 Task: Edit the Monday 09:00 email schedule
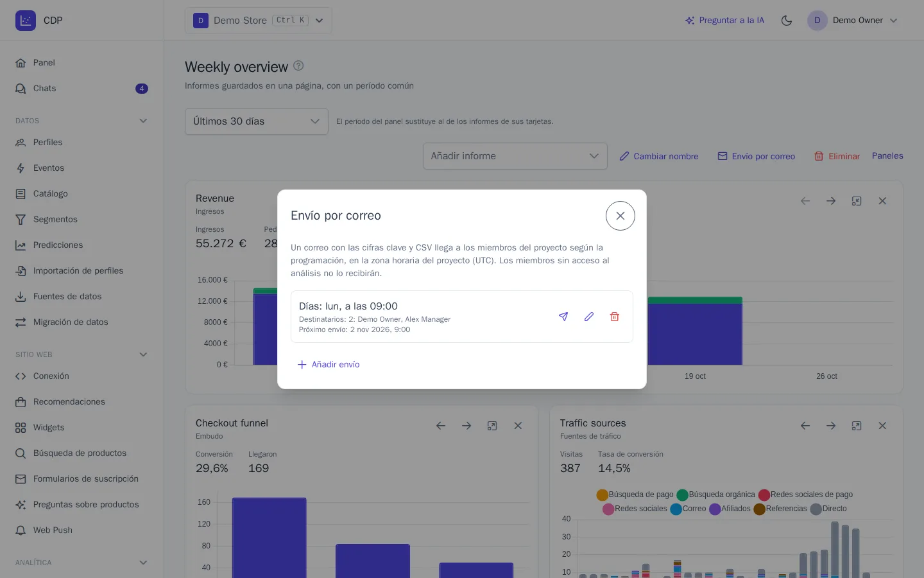(x=589, y=317)
